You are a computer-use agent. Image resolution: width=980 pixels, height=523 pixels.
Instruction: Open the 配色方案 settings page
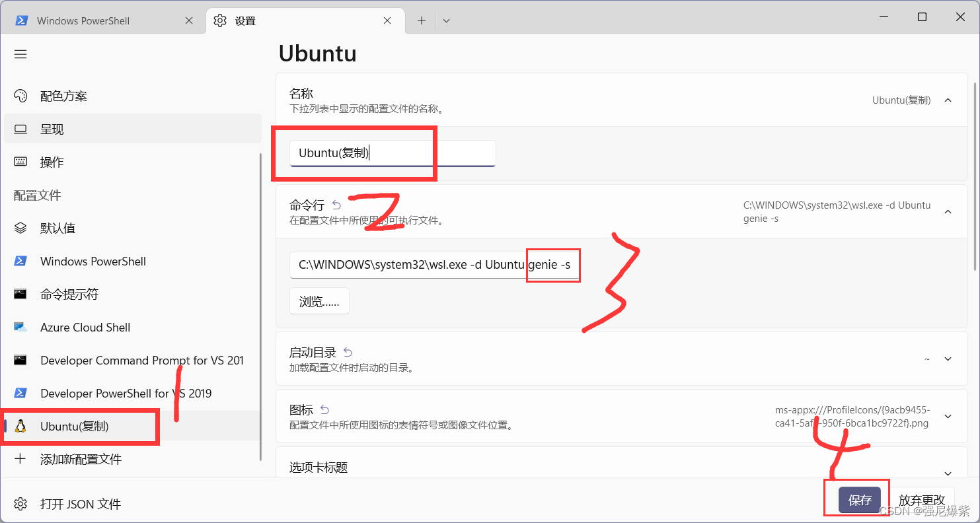point(133,96)
